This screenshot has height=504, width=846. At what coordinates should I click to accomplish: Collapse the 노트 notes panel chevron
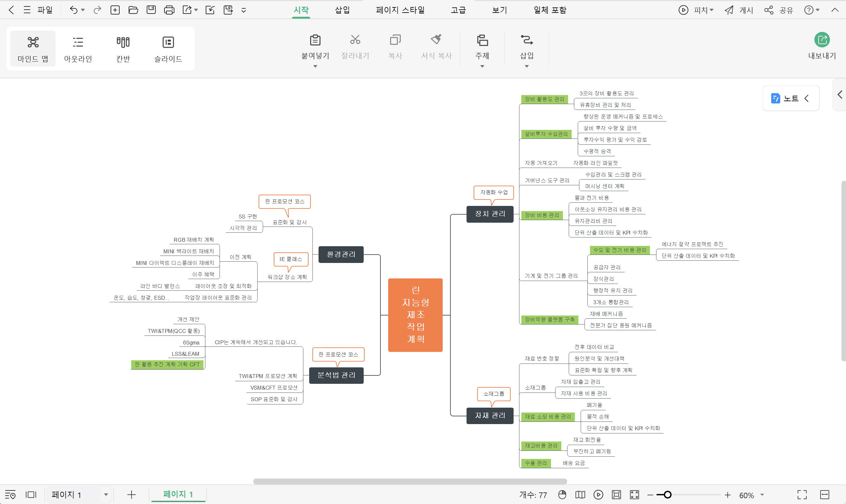point(807,99)
